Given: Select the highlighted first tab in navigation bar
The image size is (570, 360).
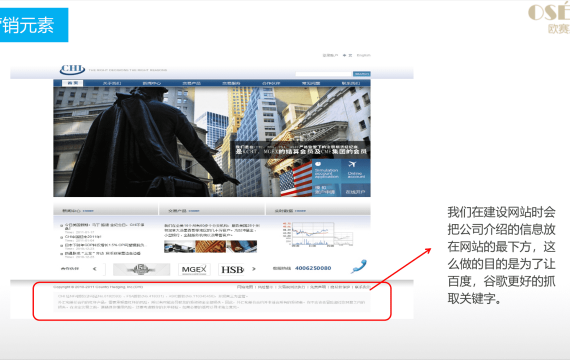Looking at the screenshot, I should click(x=73, y=83).
